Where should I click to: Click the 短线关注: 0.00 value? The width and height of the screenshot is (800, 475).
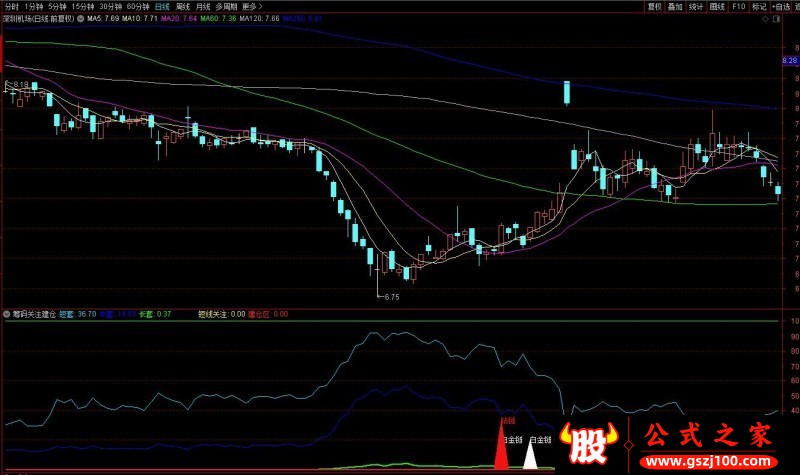tap(222, 314)
